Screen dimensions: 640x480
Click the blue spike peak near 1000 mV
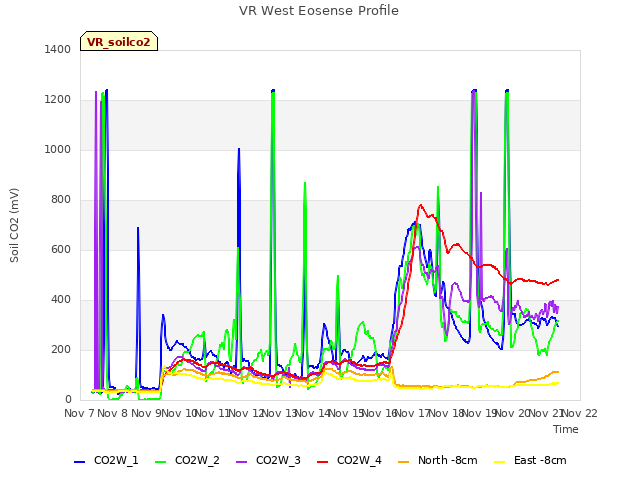coord(239,149)
